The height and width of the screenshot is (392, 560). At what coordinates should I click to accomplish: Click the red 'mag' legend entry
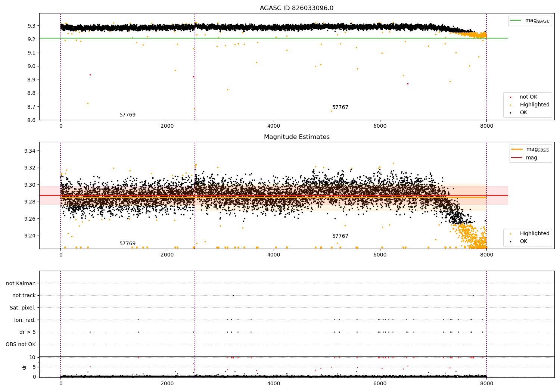point(531,158)
